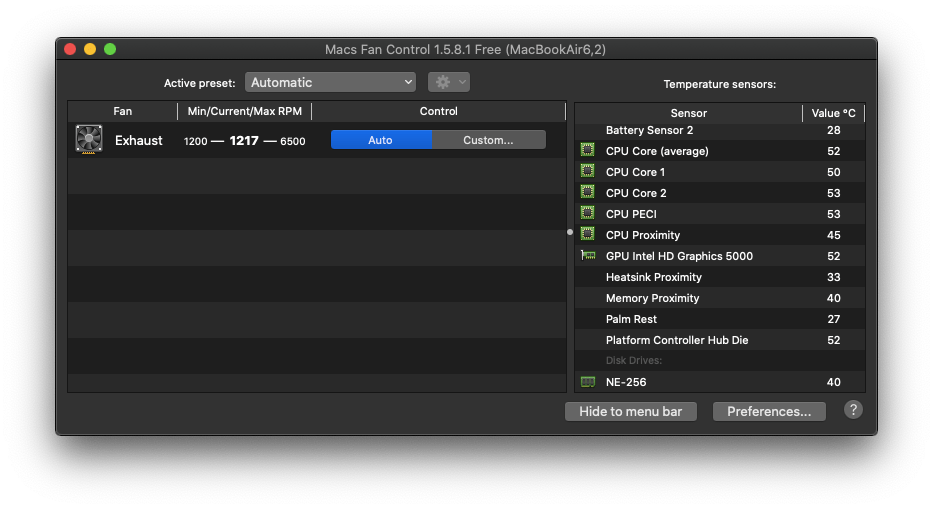
Task: Click the CPU Core 1 value 50
Action: [x=834, y=172]
